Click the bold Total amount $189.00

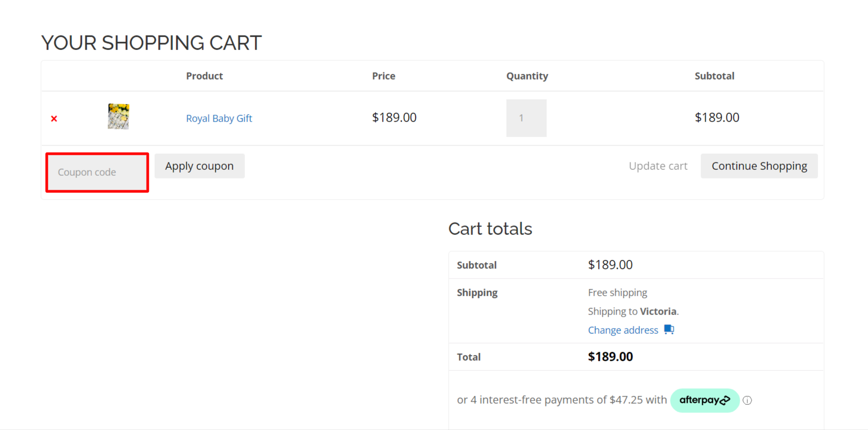(x=610, y=357)
